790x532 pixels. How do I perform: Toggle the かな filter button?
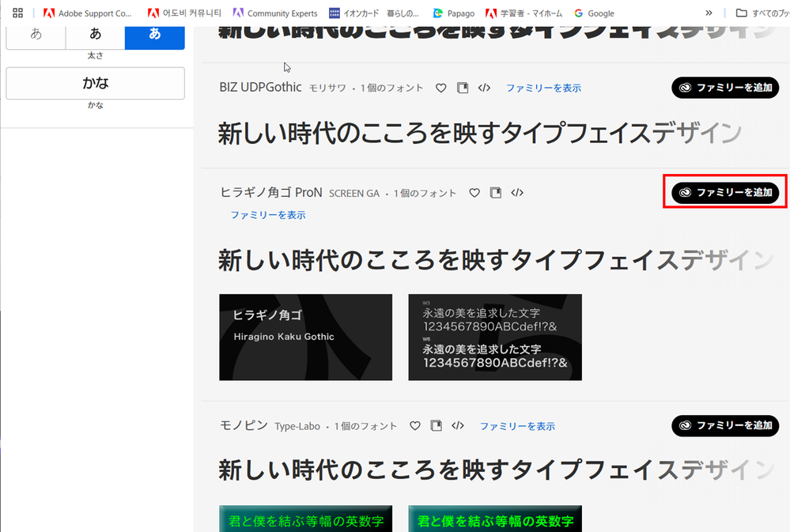(x=95, y=83)
